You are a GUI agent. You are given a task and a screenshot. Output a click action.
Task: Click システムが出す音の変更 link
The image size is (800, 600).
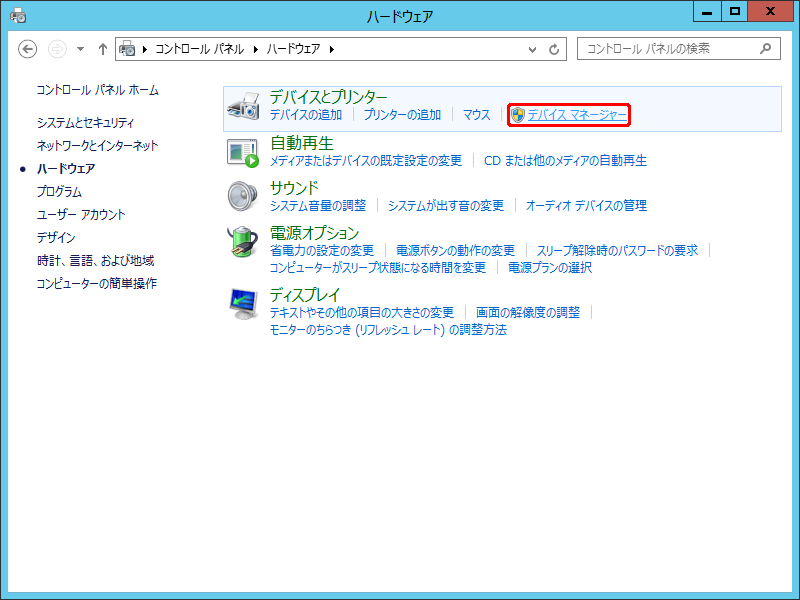[x=446, y=206]
